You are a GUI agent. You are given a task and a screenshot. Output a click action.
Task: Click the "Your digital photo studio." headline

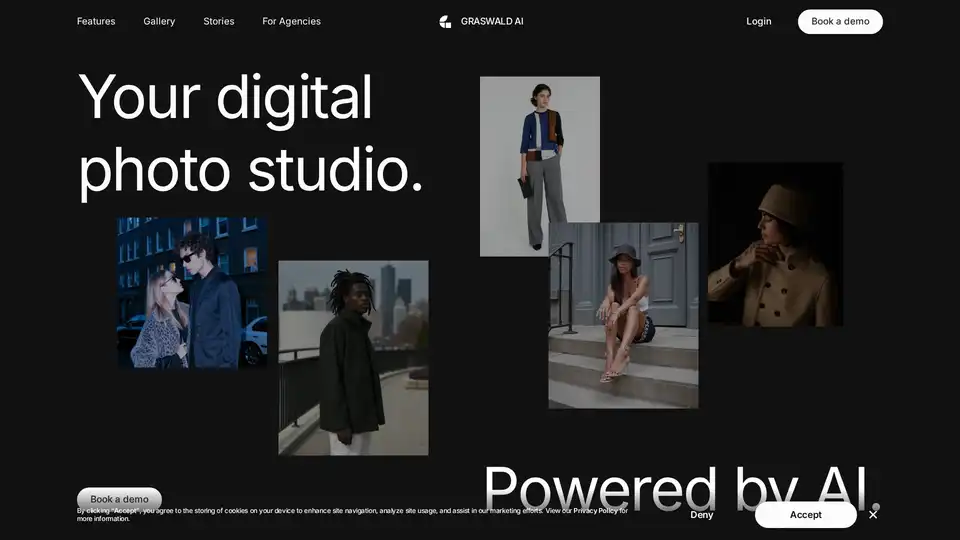pyautogui.click(x=250, y=134)
